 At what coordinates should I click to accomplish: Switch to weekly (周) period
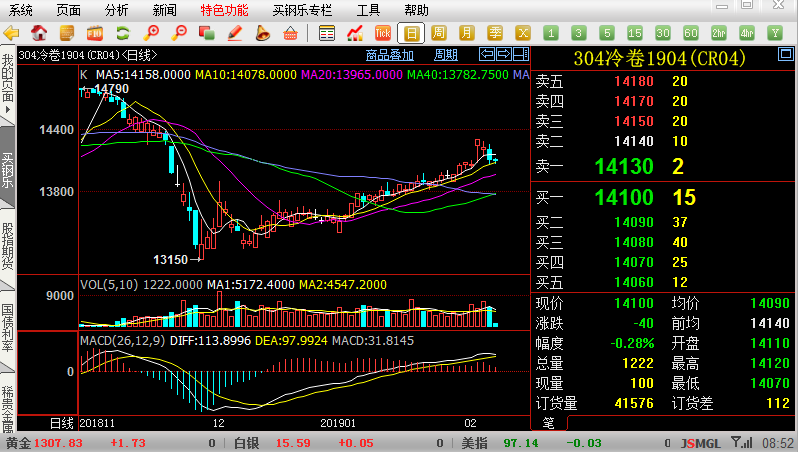[439, 33]
